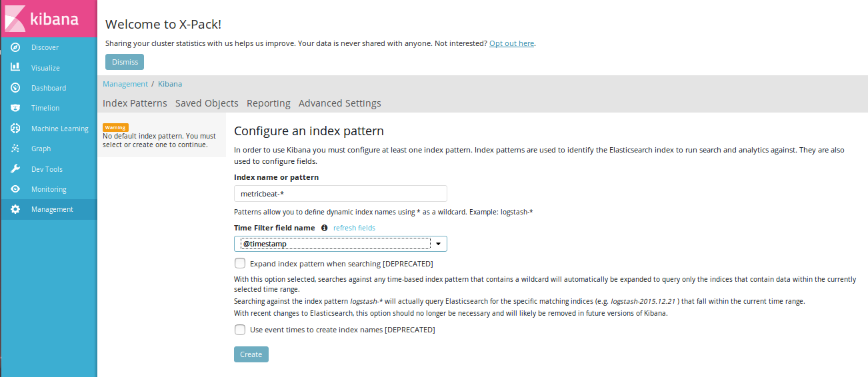
Task: Open Timelion via its sidebar icon
Action: pos(15,108)
